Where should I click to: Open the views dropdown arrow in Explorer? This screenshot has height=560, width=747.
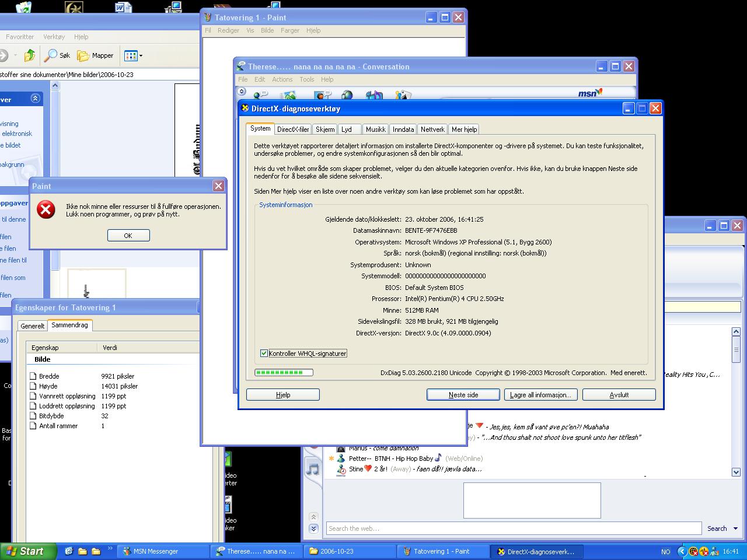click(141, 56)
